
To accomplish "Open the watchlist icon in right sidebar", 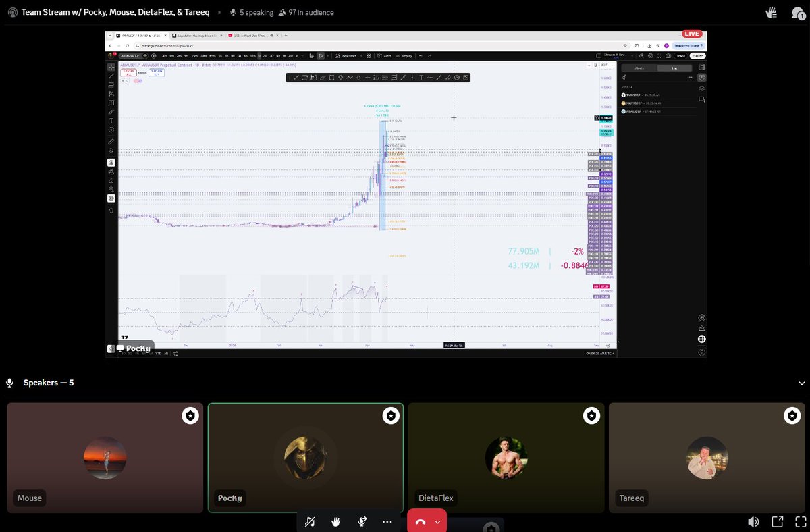I will tap(702, 67).
